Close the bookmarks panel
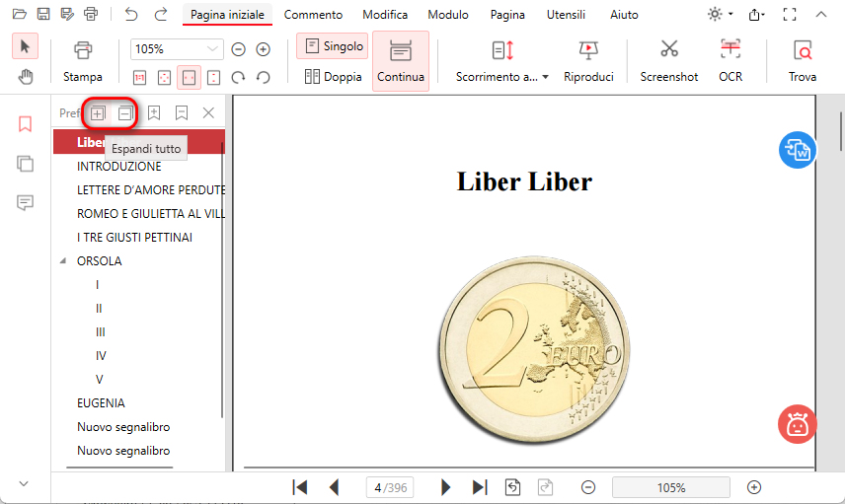 (x=208, y=113)
